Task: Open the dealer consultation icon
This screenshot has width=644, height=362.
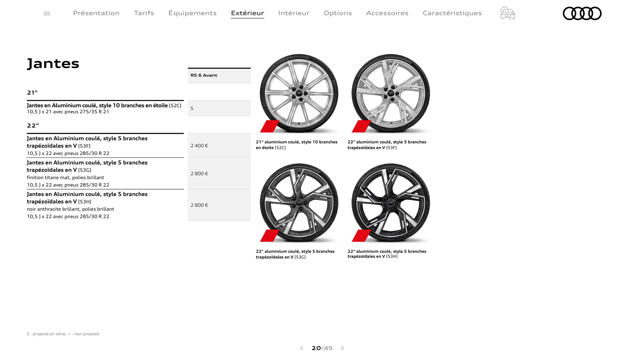Action: [x=508, y=13]
